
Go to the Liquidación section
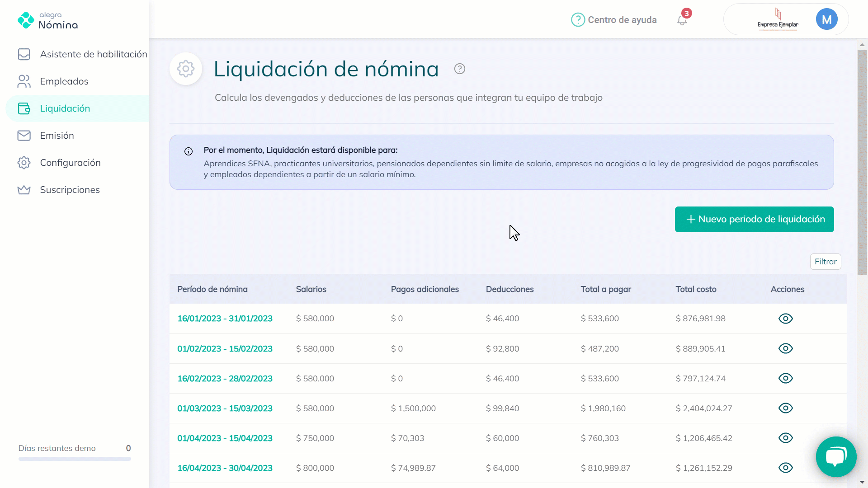[x=65, y=108]
